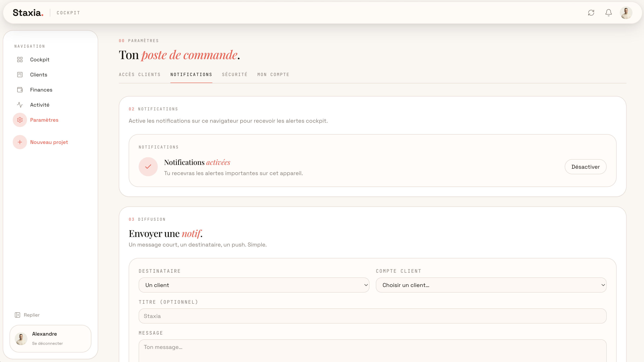Click the 'Ton poste de commande.' heading
This screenshot has height=362, width=644.
click(x=179, y=55)
